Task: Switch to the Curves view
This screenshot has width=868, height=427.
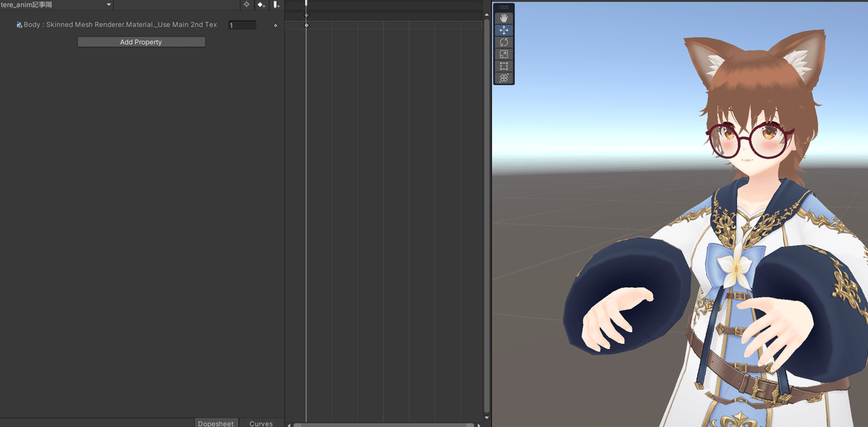Action: pos(261,423)
